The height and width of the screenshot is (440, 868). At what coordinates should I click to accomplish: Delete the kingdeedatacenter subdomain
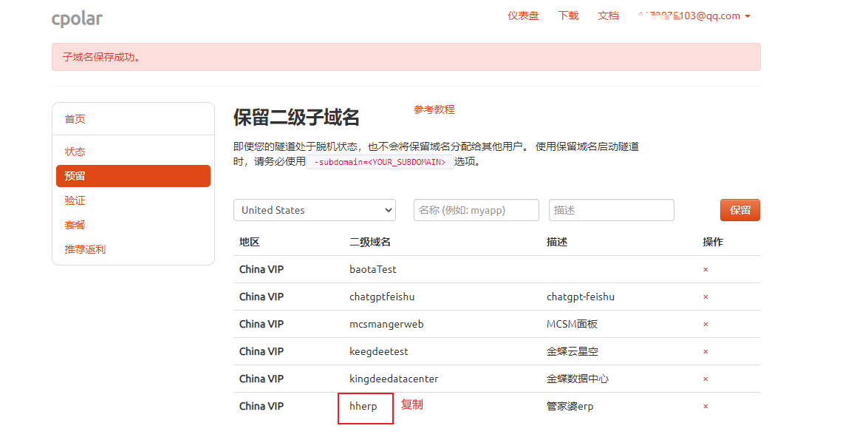pos(705,379)
